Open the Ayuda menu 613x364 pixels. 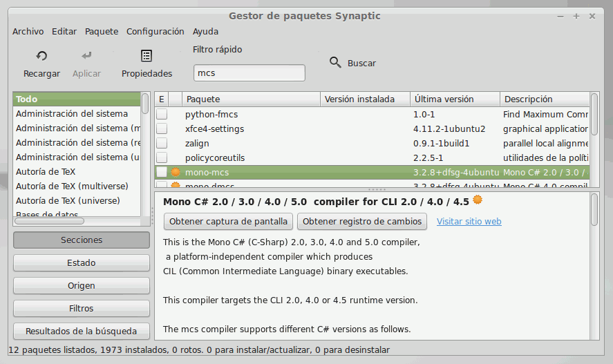(205, 32)
